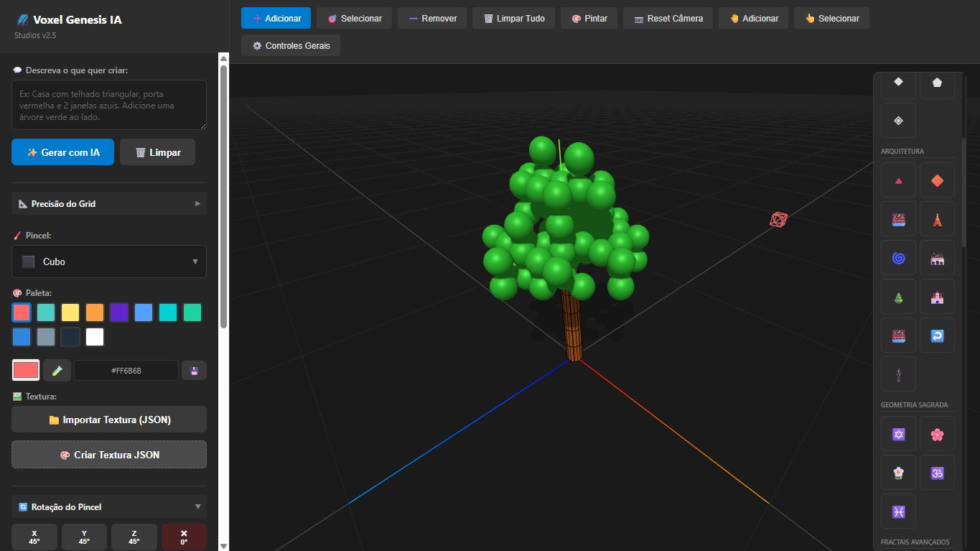The image size is (980, 551).
Task: Insert the arched stadium building preset
Action: 937,258
